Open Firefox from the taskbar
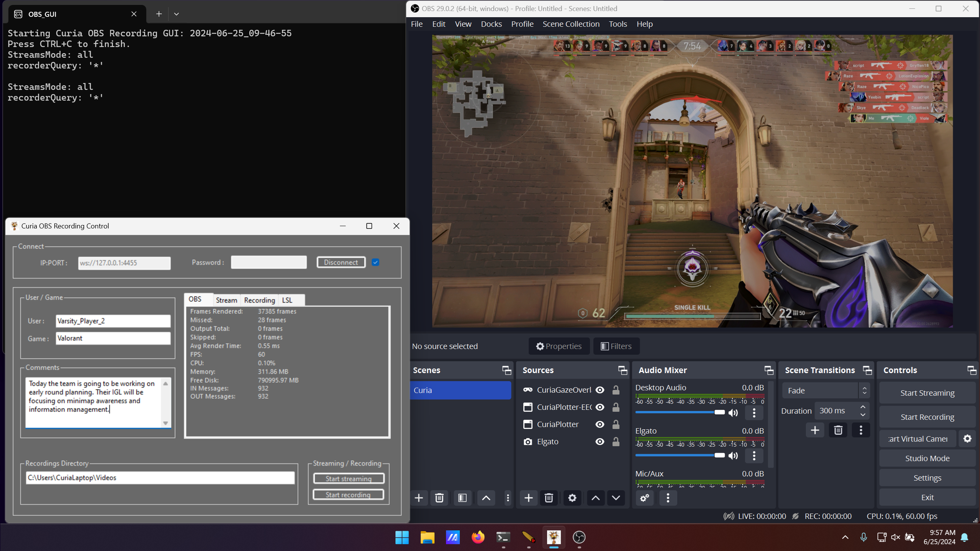This screenshot has width=980, height=551. pos(478,537)
